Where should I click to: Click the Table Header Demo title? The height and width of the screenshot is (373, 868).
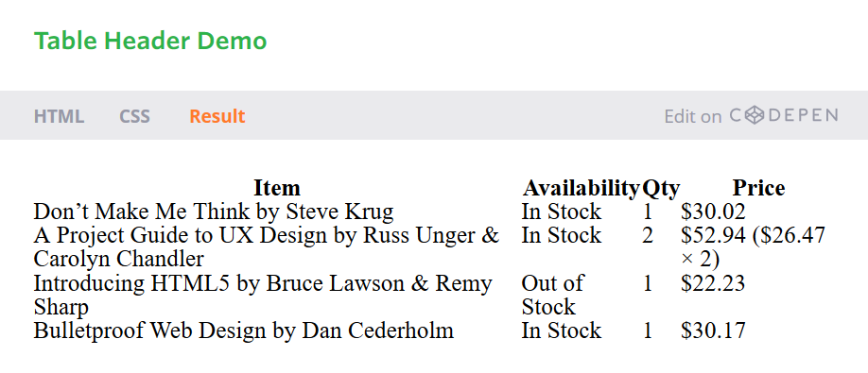click(150, 41)
